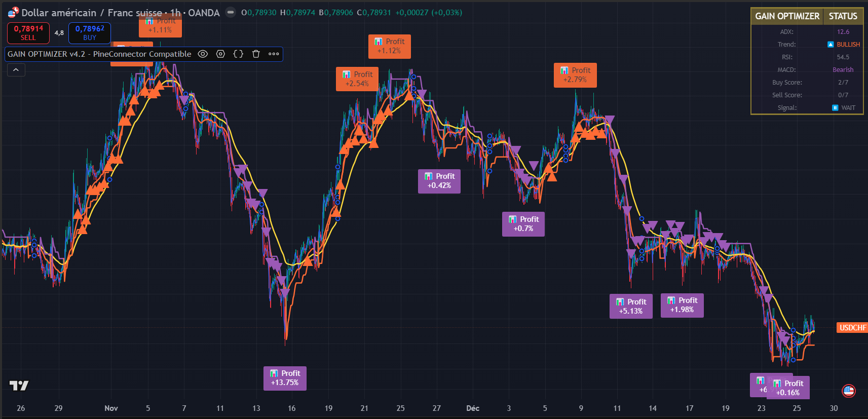The height and width of the screenshot is (419, 868).
Task: Click MACD Bearish value
Action: tap(843, 70)
